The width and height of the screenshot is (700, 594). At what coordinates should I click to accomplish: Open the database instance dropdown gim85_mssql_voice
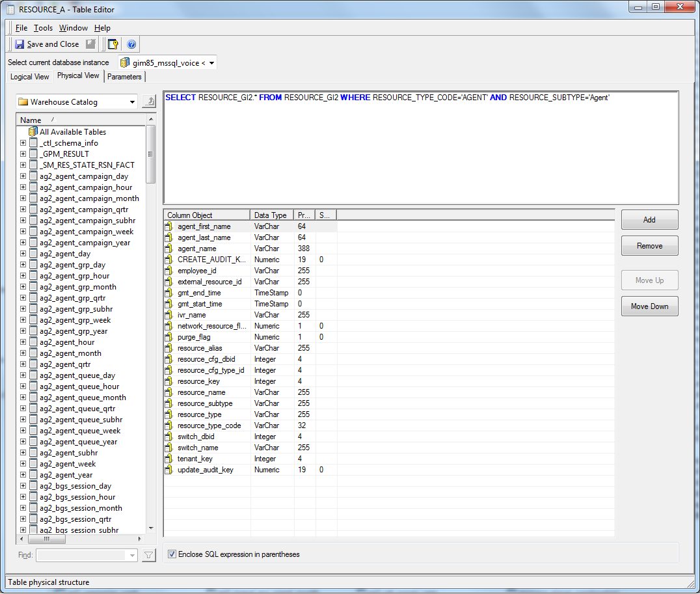click(x=212, y=63)
